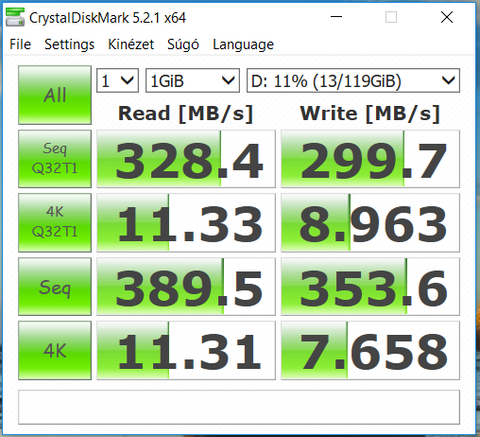Run all benchmarks with the All button
This screenshot has width=480, height=437.
point(55,95)
